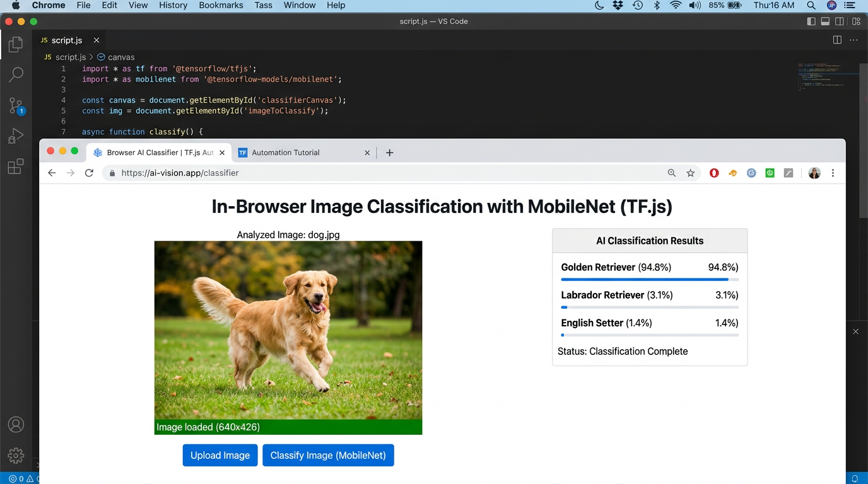868x484 pixels.
Task: Click Image loaded (640x426) status bar
Action: click(x=288, y=427)
